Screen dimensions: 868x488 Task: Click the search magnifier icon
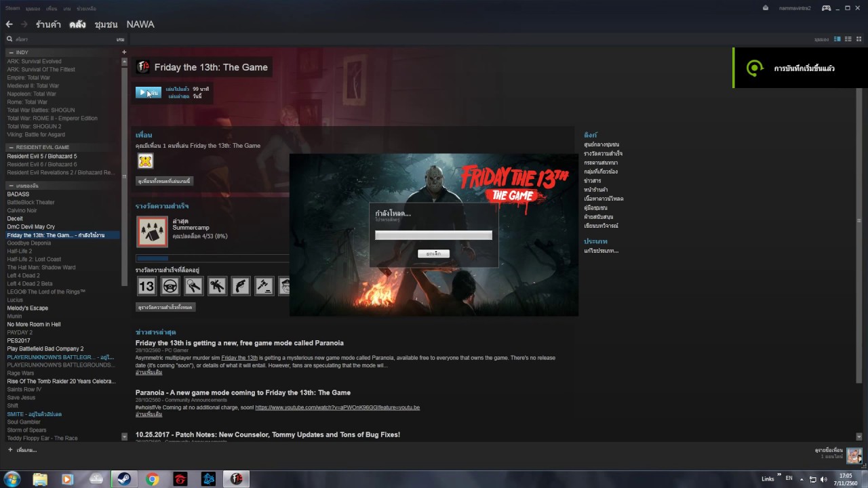pyautogui.click(x=9, y=39)
